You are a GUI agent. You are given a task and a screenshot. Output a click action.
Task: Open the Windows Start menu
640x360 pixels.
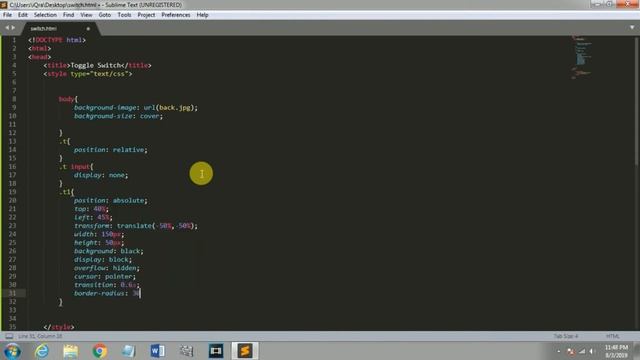(x=13, y=351)
